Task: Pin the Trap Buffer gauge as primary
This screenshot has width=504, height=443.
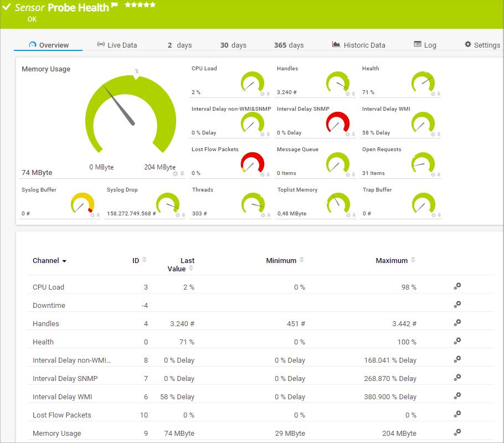Action: pyautogui.click(x=439, y=215)
